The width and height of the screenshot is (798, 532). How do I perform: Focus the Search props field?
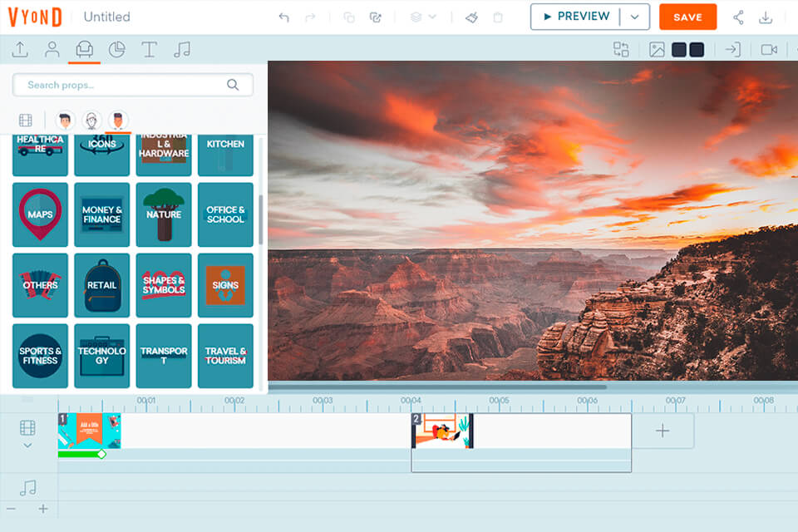133,85
